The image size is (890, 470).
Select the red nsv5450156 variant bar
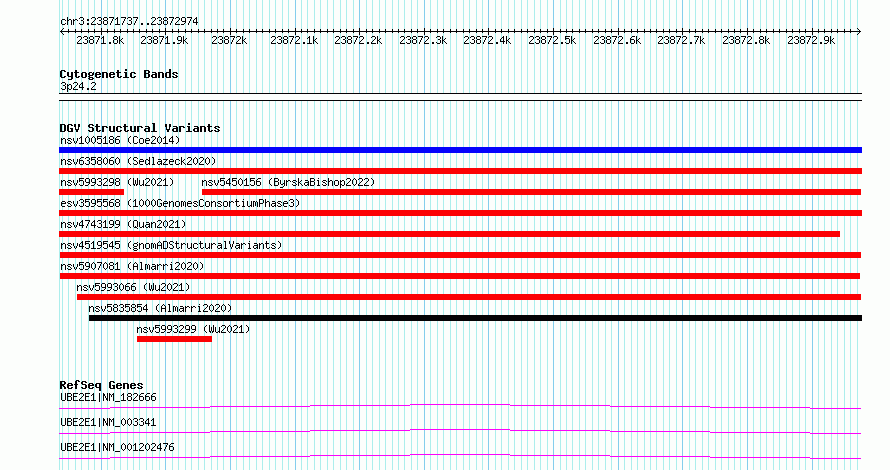pos(531,192)
